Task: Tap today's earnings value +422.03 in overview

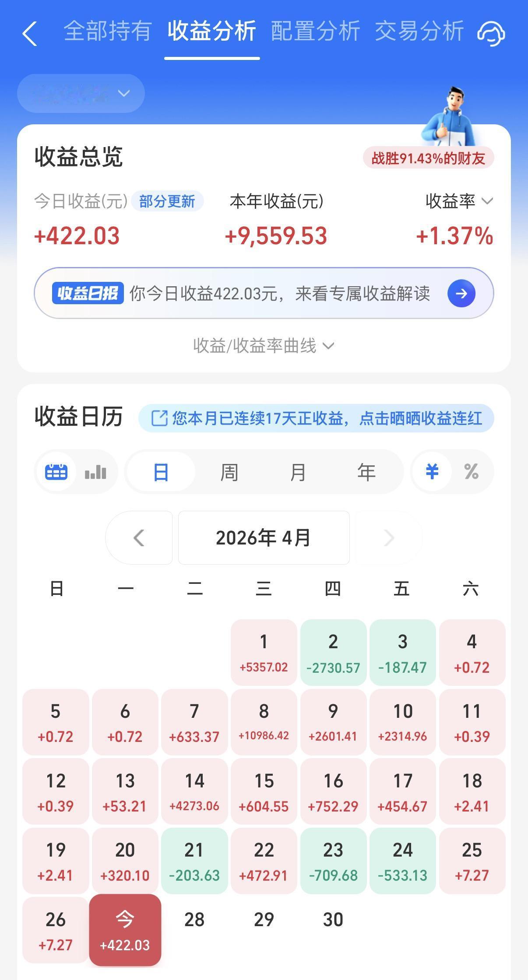Action: [x=77, y=236]
